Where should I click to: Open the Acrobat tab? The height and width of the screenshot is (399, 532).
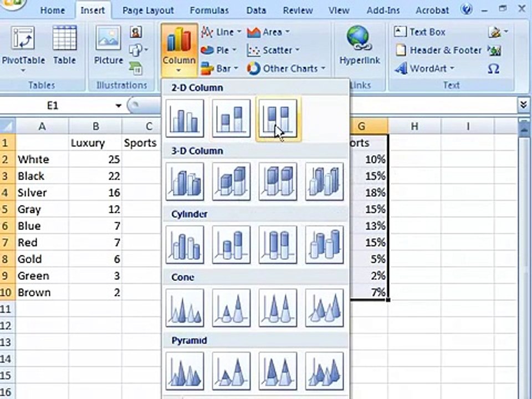[x=432, y=10]
